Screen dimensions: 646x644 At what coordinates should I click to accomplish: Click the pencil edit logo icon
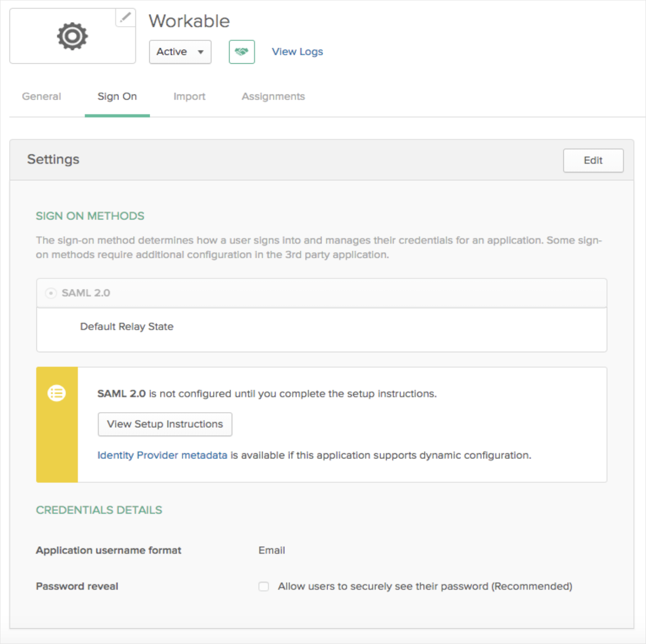126,18
